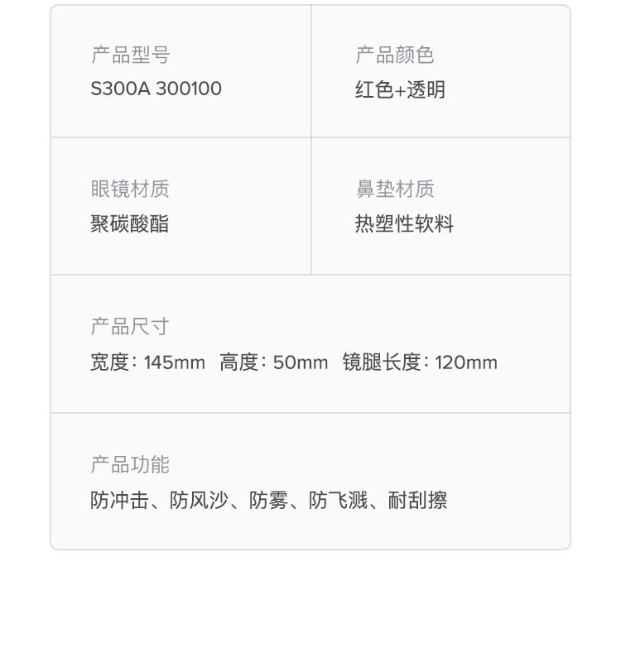Click the temple length value 120mm
This screenshot has height=672, width=621.
(x=467, y=362)
